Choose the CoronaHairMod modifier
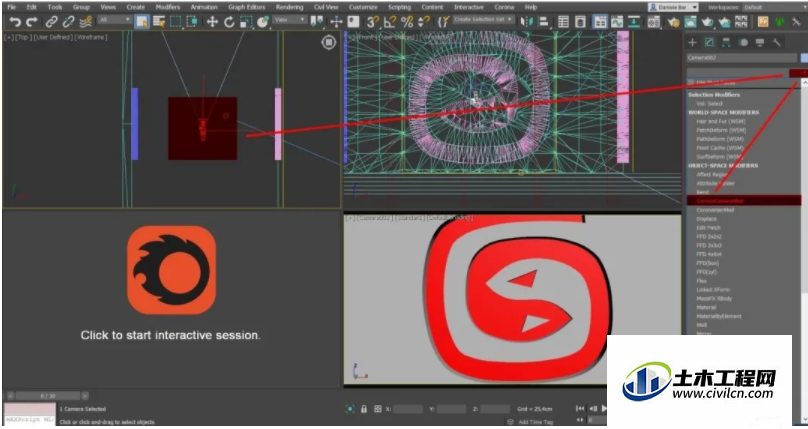 point(715,210)
